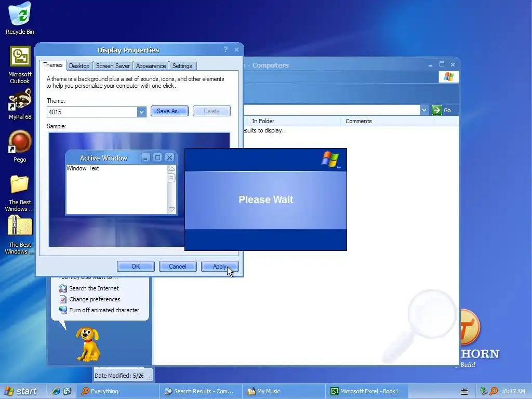Click the Change preferences checkmark icon
Viewport: 532px width, 399px height.
click(63, 299)
